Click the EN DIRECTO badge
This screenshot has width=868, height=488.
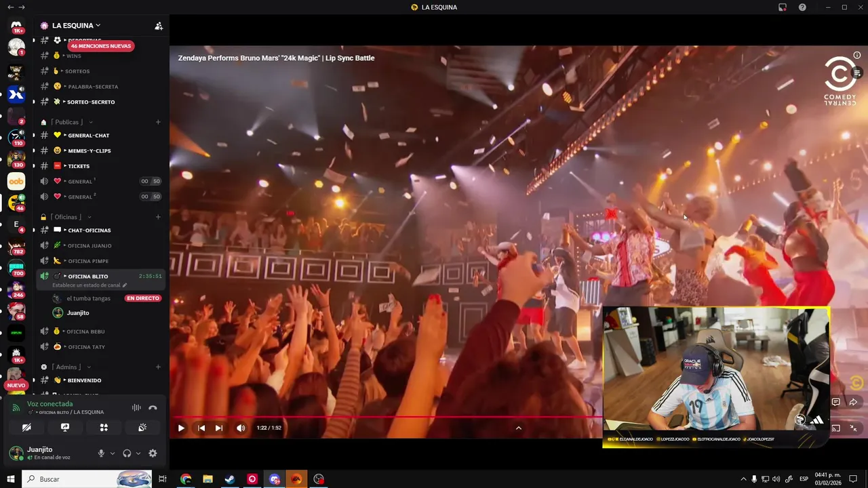(x=143, y=298)
